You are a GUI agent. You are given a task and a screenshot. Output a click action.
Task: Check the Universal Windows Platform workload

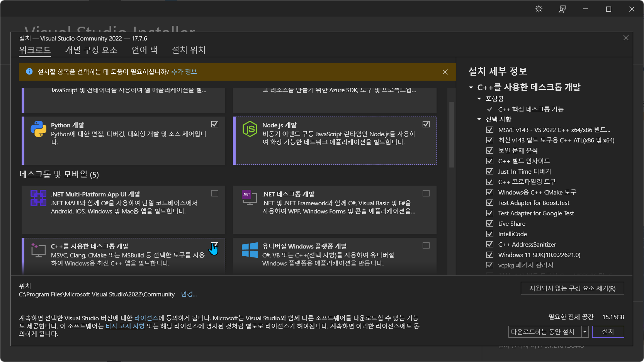426,245
